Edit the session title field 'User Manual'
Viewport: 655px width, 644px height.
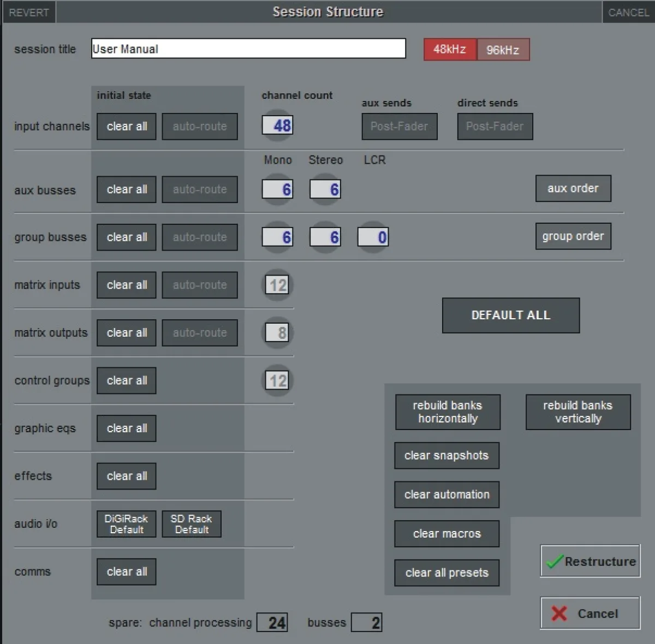(248, 49)
